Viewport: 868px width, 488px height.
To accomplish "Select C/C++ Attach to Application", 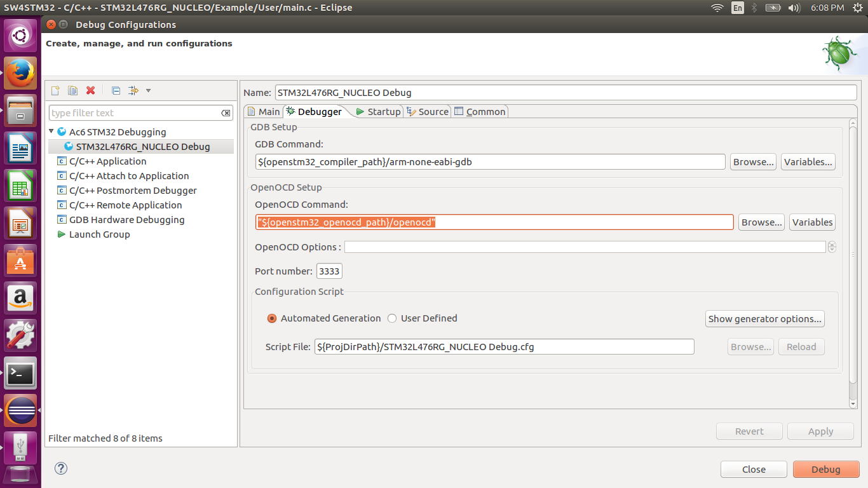I will tap(129, 176).
